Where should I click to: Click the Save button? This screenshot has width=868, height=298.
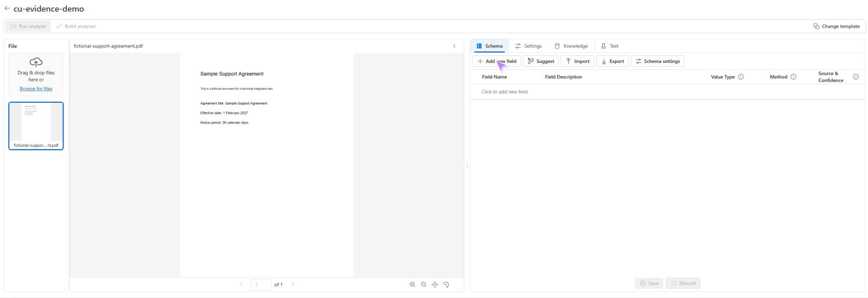(649, 284)
